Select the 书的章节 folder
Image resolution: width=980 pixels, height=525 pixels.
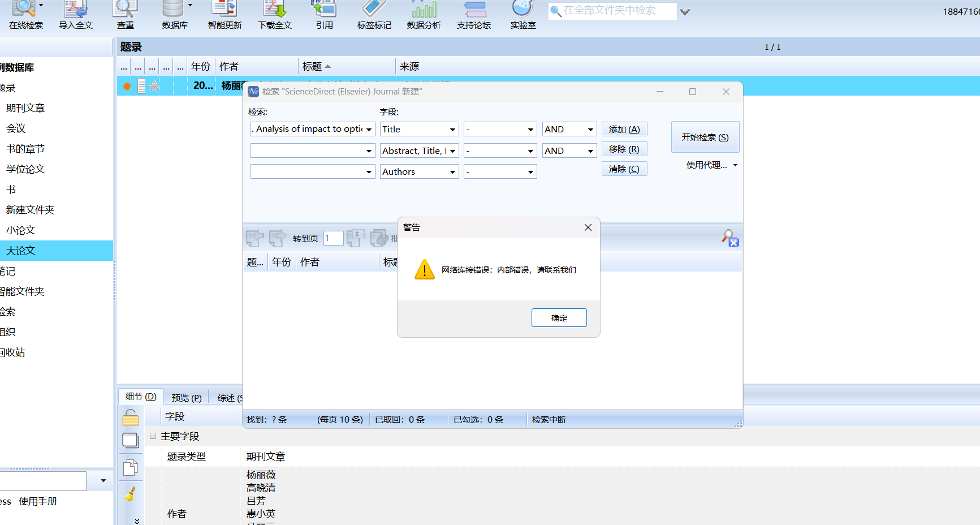click(25, 149)
